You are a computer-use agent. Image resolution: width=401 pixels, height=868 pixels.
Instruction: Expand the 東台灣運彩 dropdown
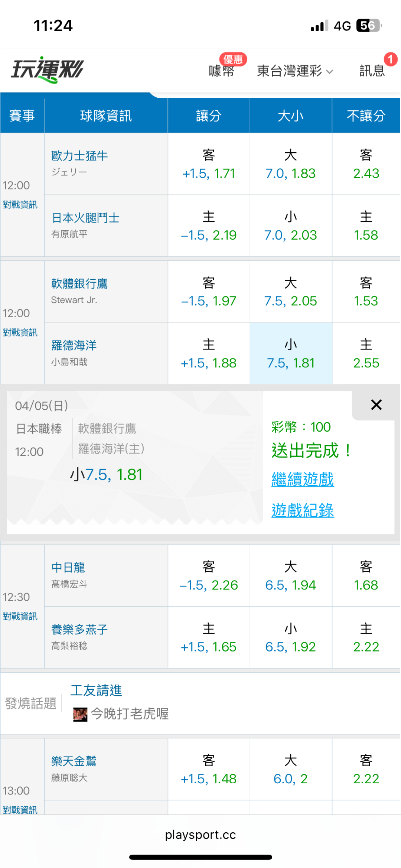(295, 71)
